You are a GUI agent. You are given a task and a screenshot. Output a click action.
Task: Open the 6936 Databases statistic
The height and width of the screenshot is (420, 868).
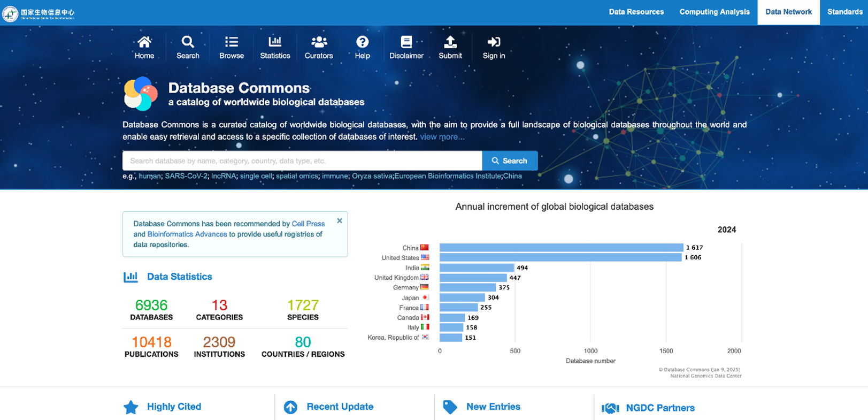(x=151, y=310)
